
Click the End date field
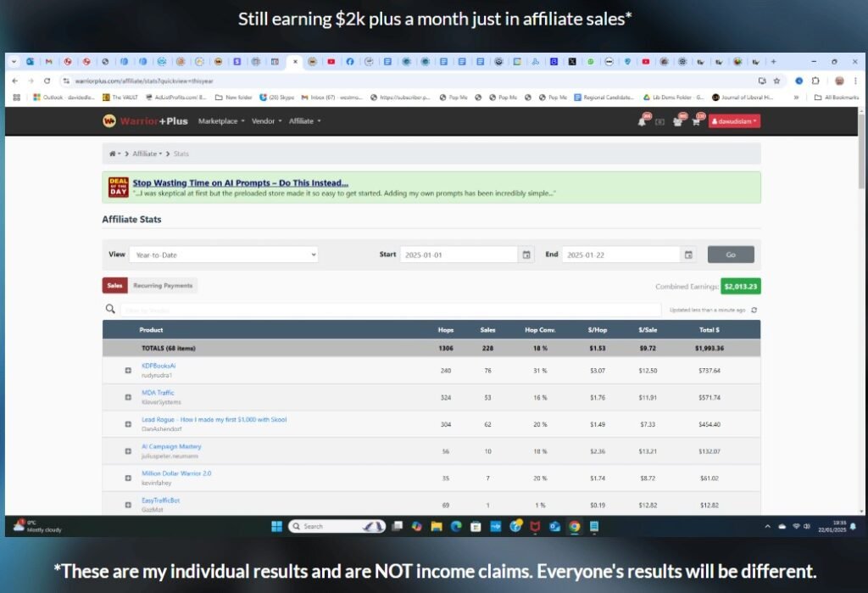[x=620, y=255]
